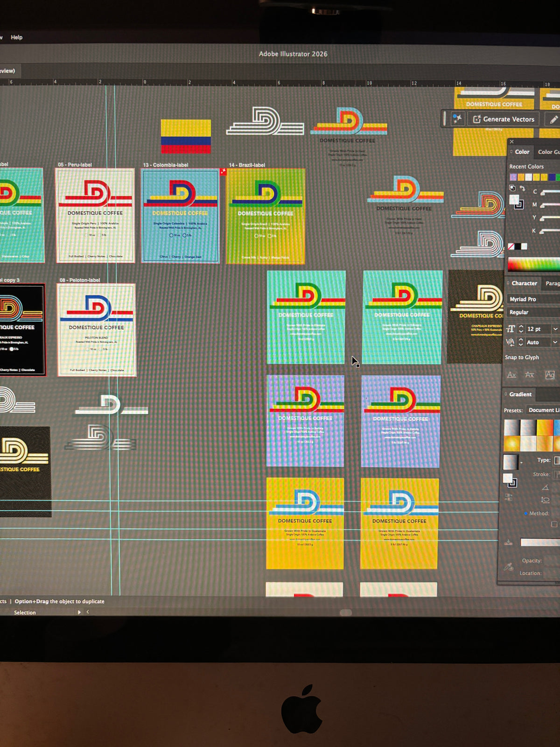Click the None color box in Color panel
Image resolution: width=560 pixels, height=747 pixels.
point(511,247)
